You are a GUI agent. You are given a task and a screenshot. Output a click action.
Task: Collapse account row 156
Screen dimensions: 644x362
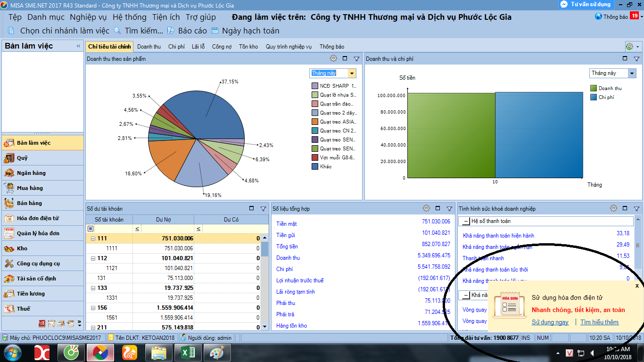pos(93,308)
